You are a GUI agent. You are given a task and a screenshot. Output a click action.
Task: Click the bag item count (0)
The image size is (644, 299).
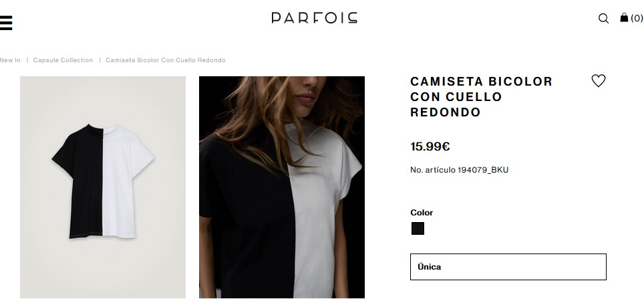(x=637, y=18)
